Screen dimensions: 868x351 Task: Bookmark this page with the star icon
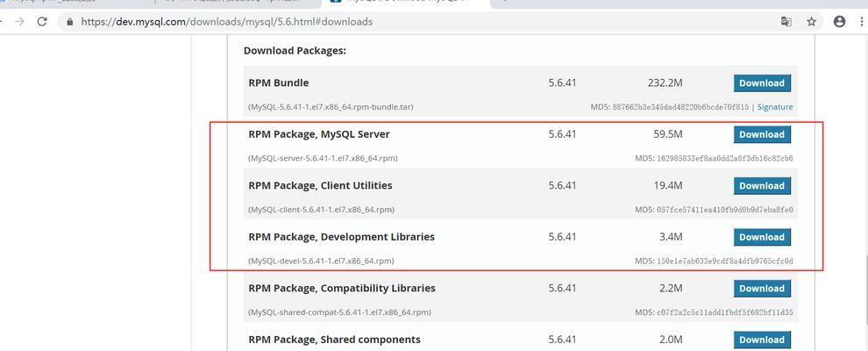click(812, 22)
